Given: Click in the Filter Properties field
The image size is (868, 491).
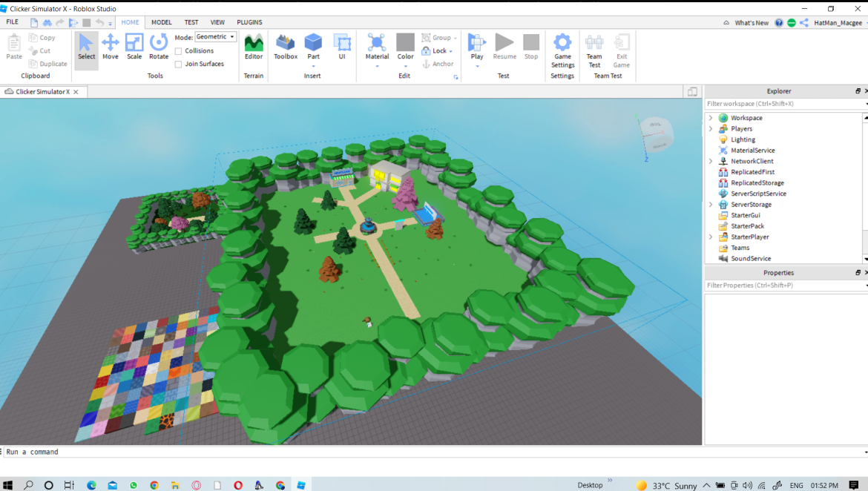Looking at the screenshot, I should [784, 286].
